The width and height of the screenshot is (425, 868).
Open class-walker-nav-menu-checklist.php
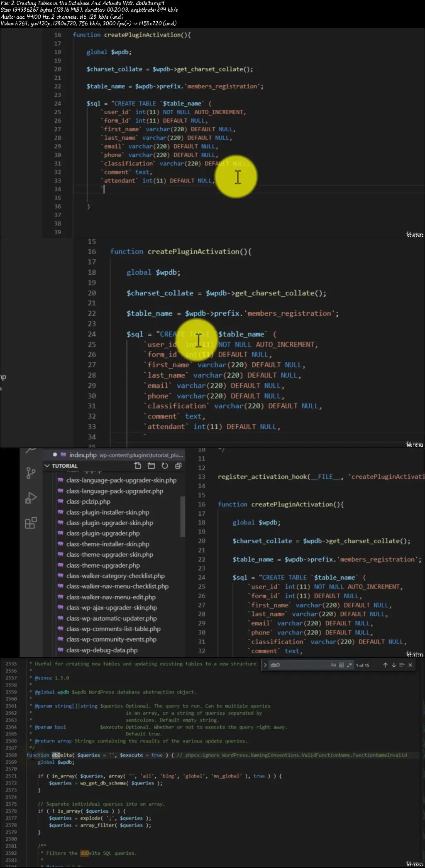(x=117, y=586)
